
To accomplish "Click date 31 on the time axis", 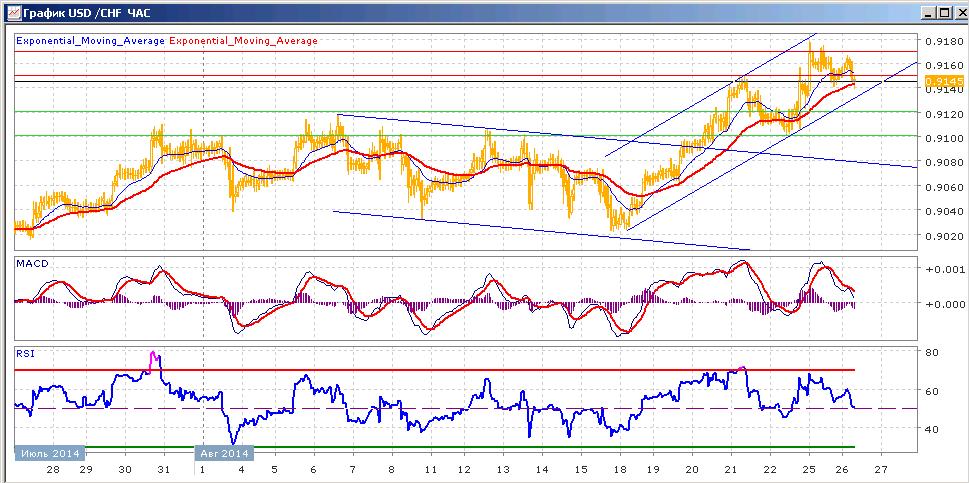I will point(165,470).
